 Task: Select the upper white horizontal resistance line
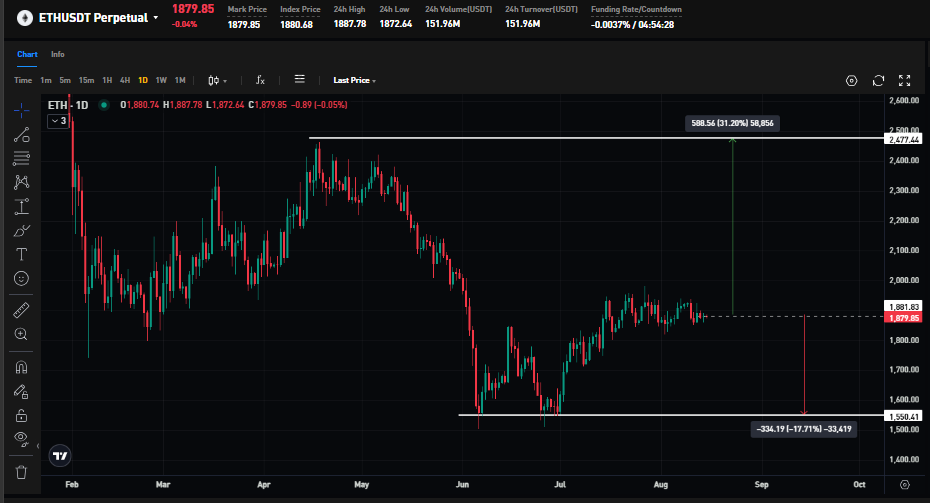596,138
